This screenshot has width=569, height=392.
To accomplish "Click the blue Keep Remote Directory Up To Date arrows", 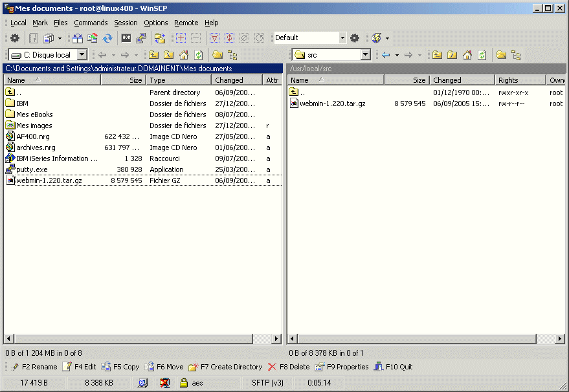I will point(107,38).
